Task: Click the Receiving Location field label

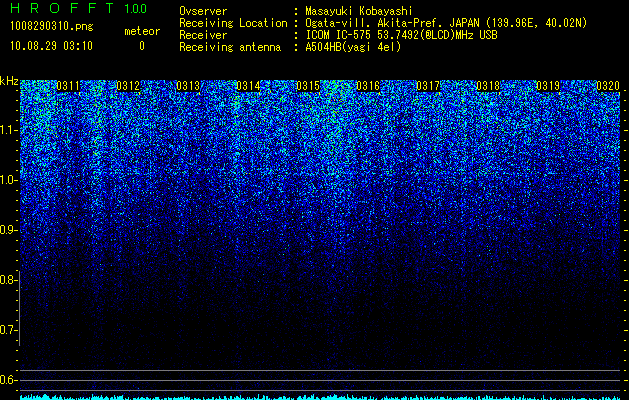Action: pos(233,23)
